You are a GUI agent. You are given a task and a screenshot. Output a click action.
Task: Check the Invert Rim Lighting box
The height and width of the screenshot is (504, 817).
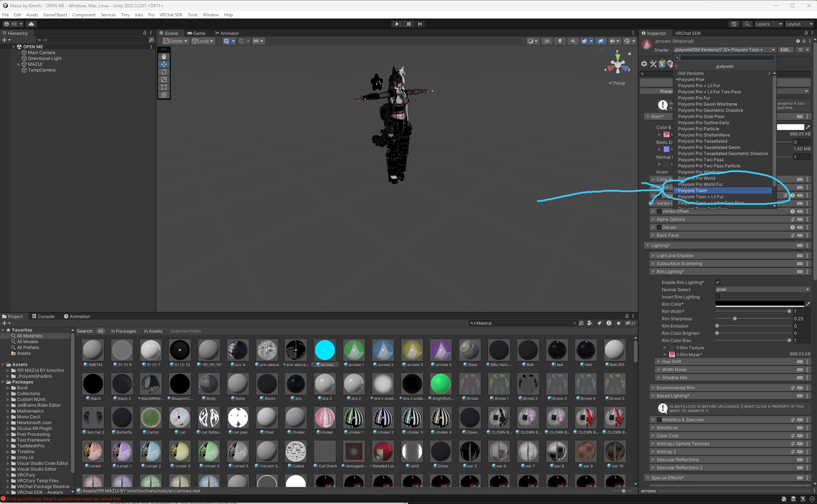click(718, 297)
